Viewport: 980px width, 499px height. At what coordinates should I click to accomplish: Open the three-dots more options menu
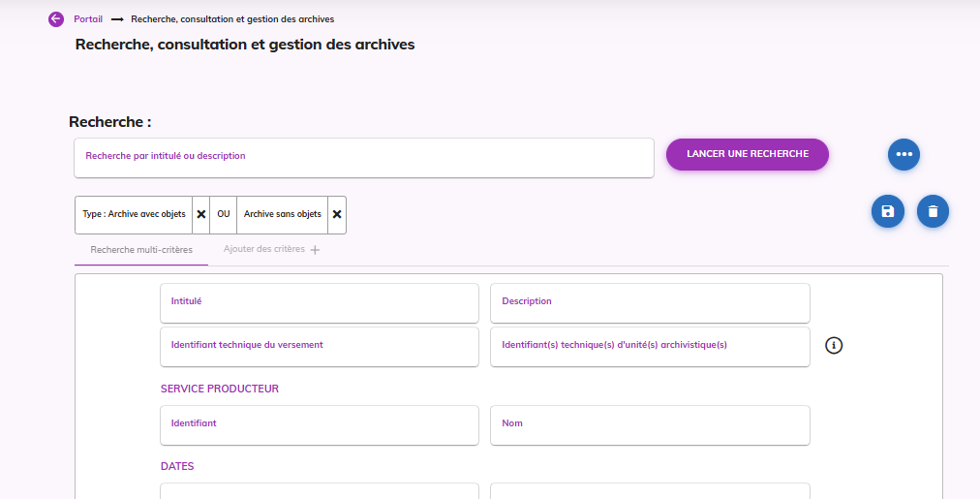[x=903, y=154]
